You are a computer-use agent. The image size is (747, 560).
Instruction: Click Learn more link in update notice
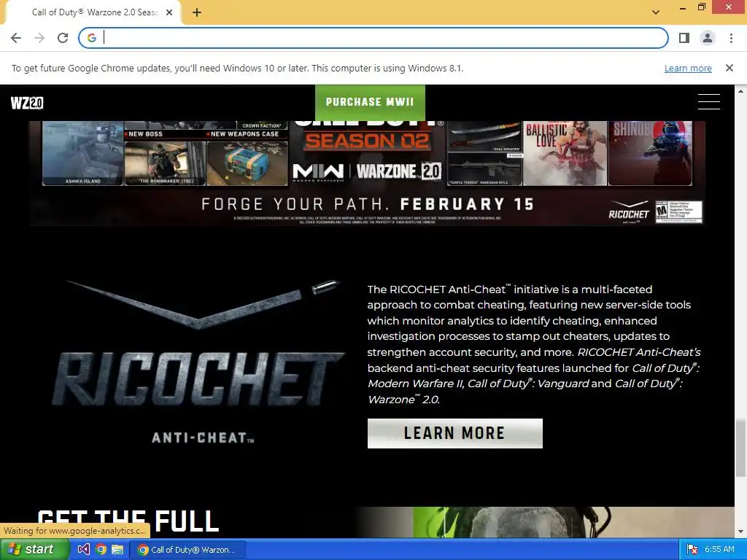688,68
